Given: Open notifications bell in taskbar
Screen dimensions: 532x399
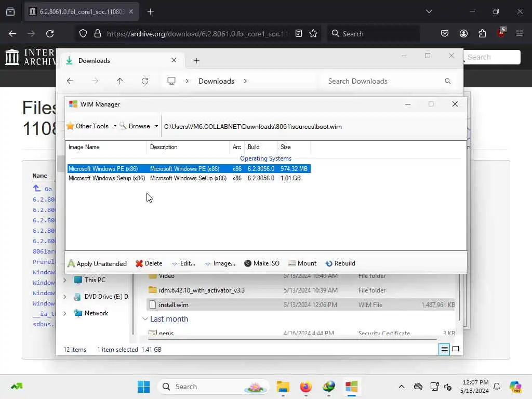Looking at the screenshot, I should [x=497, y=387].
